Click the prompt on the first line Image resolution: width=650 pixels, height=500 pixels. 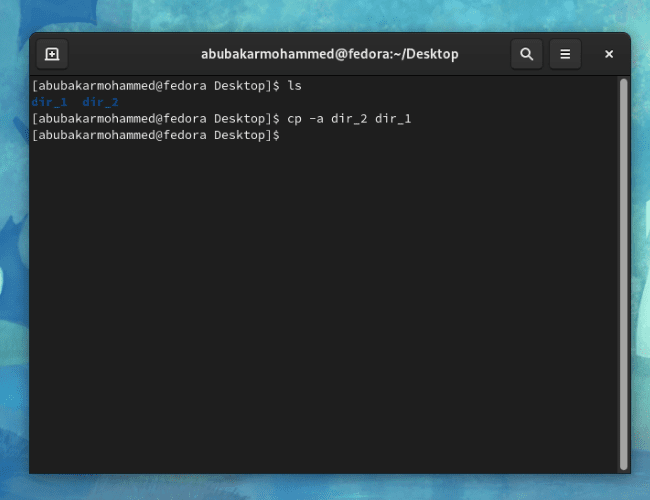pyautogui.click(x=155, y=86)
